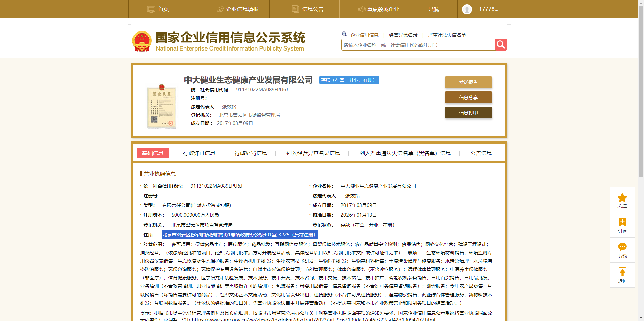Focus the enterprise name search field
The image size is (644, 321).
pyautogui.click(x=418, y=45)
